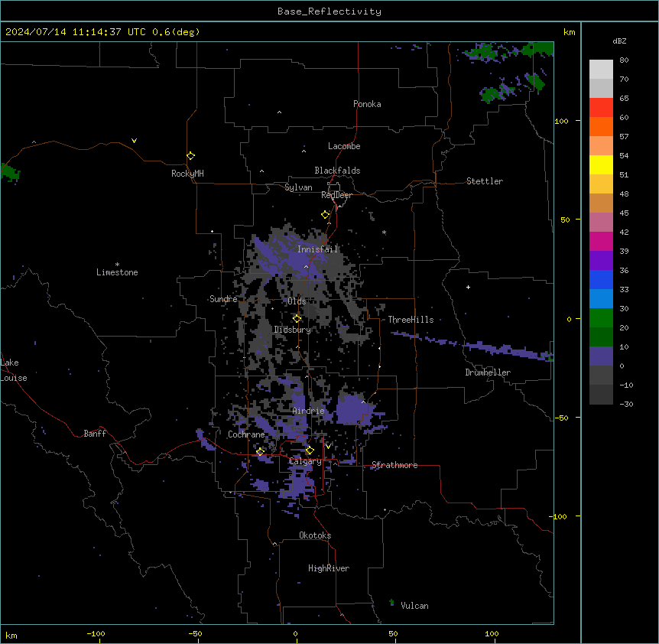Image resolution: width=659 pixels, height=644 pixels.
Task: Click the red 65-60 dBZ legend swatch
Action: [601, 108]
